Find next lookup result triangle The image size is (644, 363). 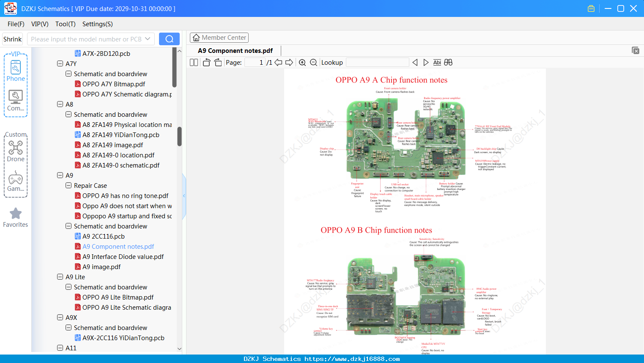(426, 63)
